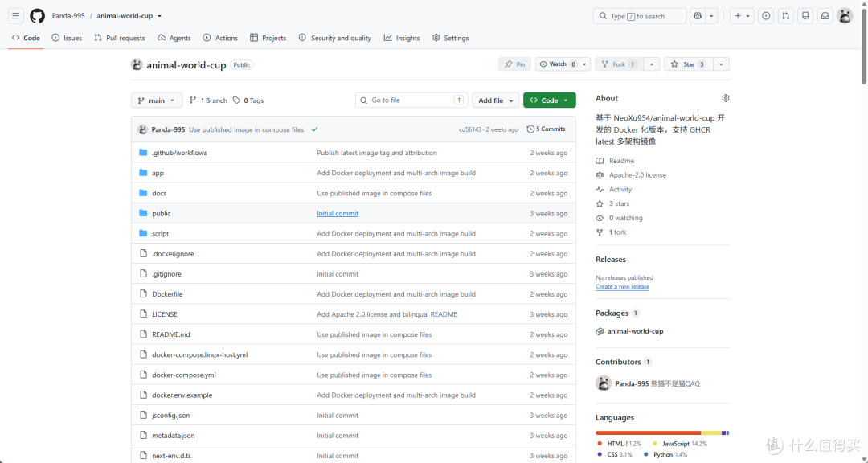Open the repositories icon in top header
The width and height of the screenshot is (868, 463).
pos(805,16)
